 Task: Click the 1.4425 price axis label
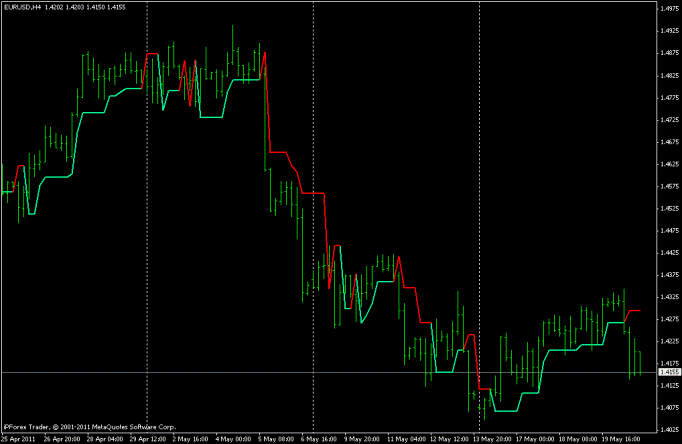click(x=669, y=253)
